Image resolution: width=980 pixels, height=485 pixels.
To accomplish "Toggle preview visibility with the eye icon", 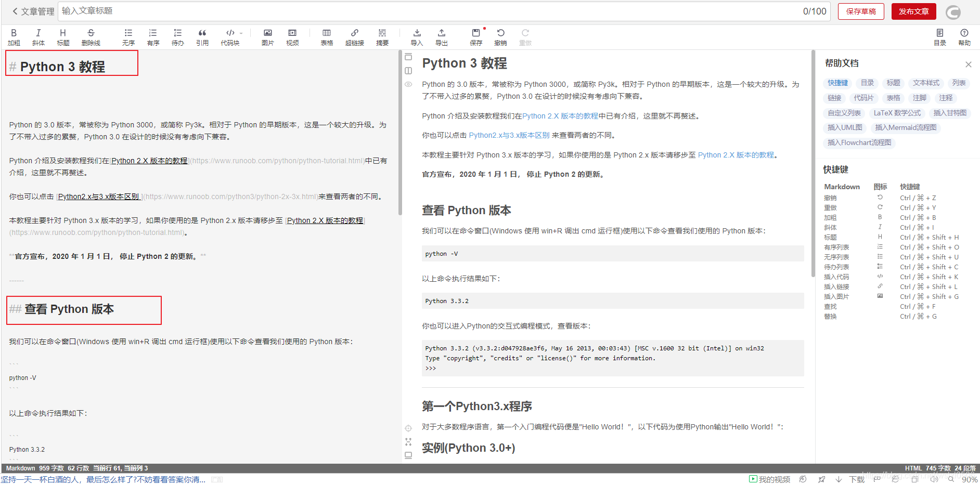I will click(408, 84).
